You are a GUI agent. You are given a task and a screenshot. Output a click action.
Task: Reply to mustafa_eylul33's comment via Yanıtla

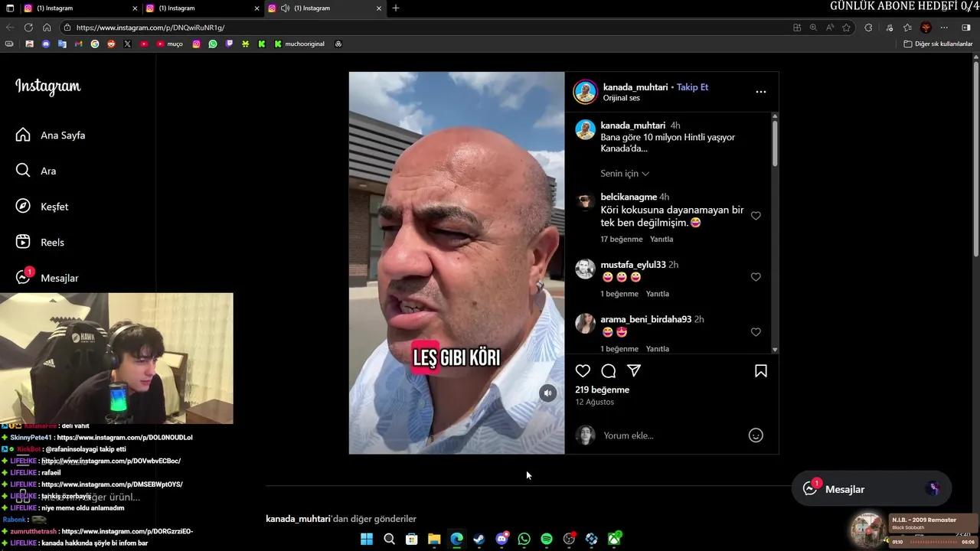658,294
